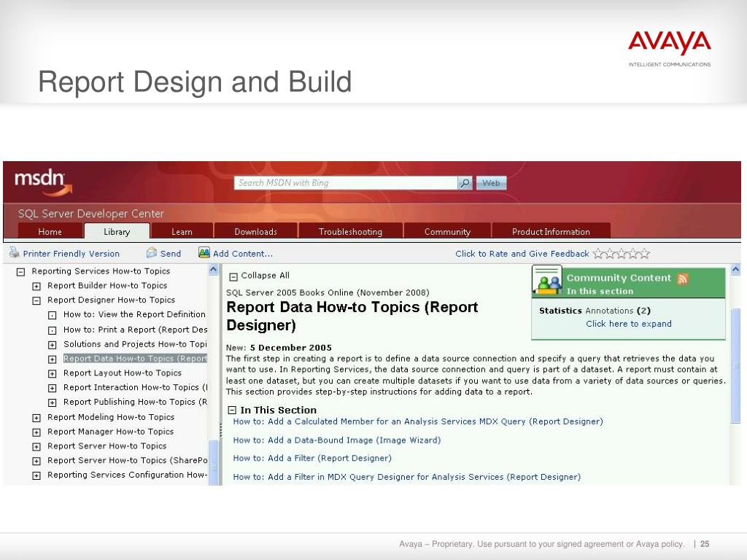
Task: Click the printer icon for Printer Friendly Version
Action: coord(15,252)
